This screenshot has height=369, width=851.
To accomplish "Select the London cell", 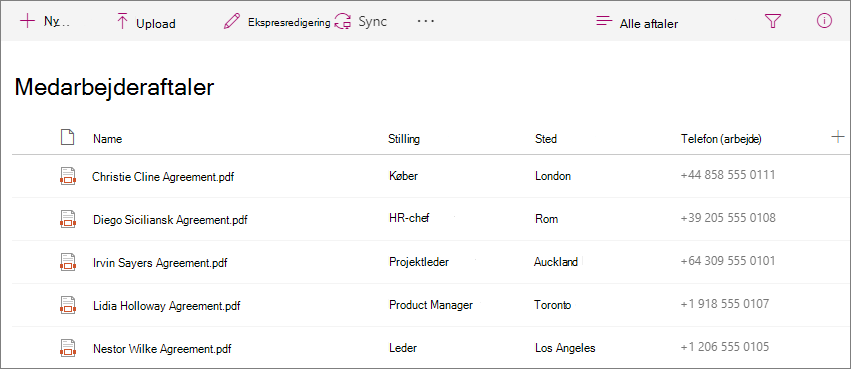I will [x=552, y=176].
